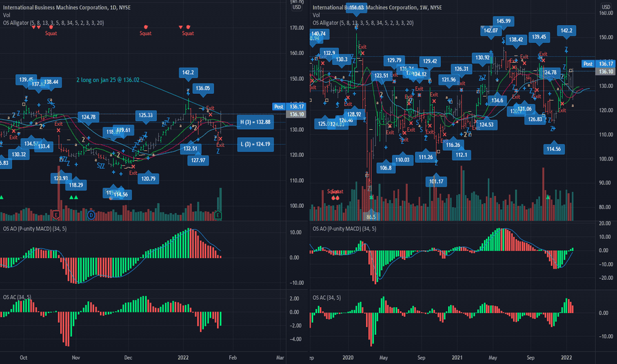Click the Post 136.17 price tag on weekly chart
617x364 pixels.
(599, 64)
